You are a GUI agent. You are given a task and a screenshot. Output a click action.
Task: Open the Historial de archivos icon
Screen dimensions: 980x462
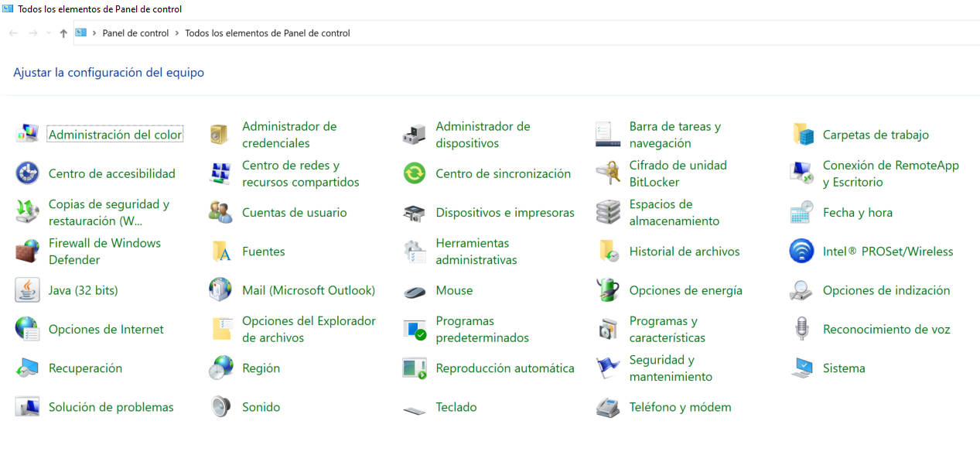(608, 252)
